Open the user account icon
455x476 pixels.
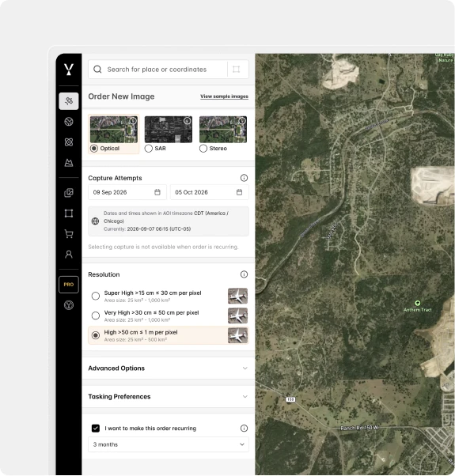[x=69, y=254]
